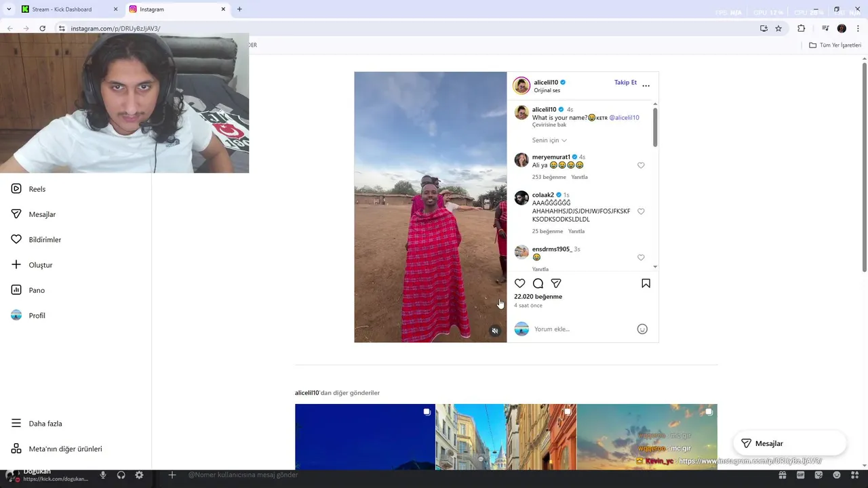868x488 pixels.
Task: Like ensdrms1905_'s comment
Action: click(x=641, y=258)
